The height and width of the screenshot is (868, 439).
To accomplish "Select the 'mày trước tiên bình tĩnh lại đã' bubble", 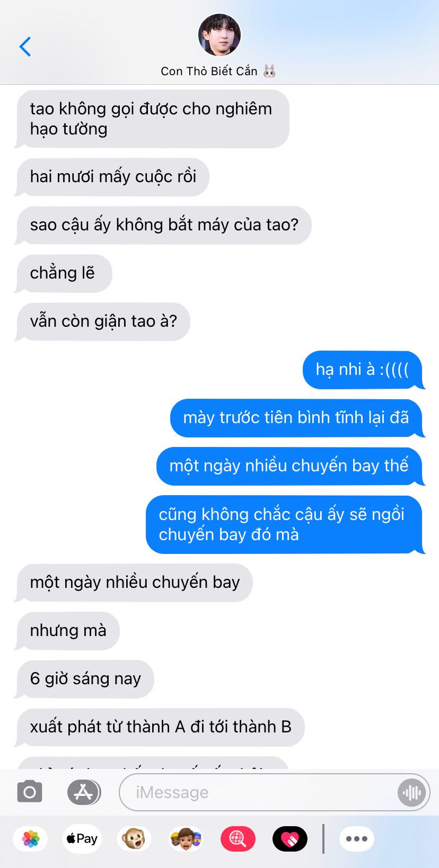I will point(296,418).
